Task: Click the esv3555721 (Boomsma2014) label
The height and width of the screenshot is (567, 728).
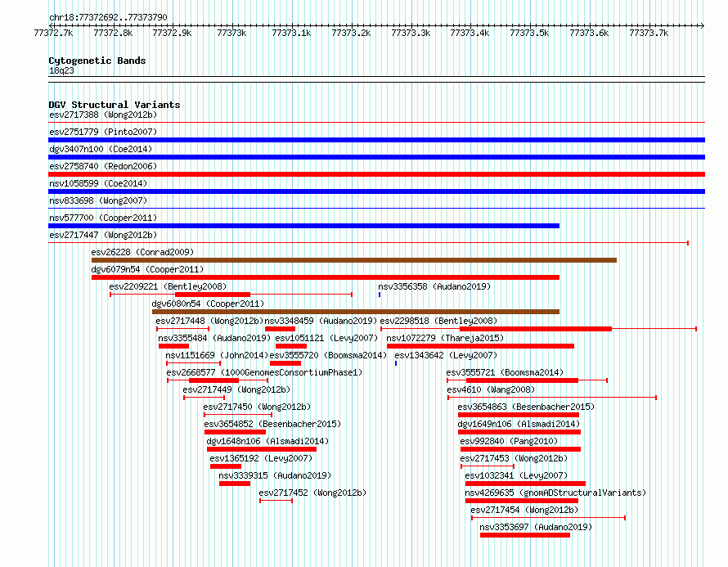Action: tap(505, 372)
